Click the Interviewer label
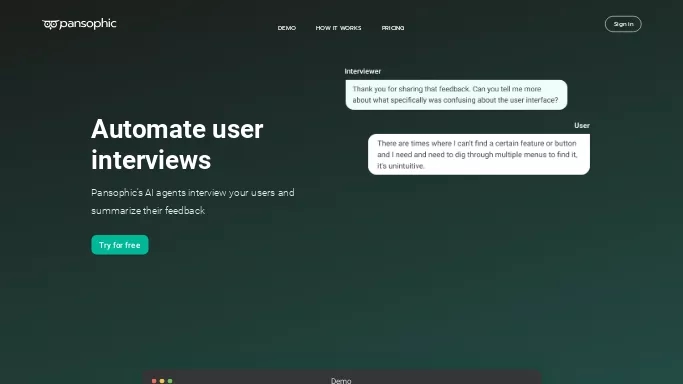This screenshot has height=384, width=683. point(362,71)
